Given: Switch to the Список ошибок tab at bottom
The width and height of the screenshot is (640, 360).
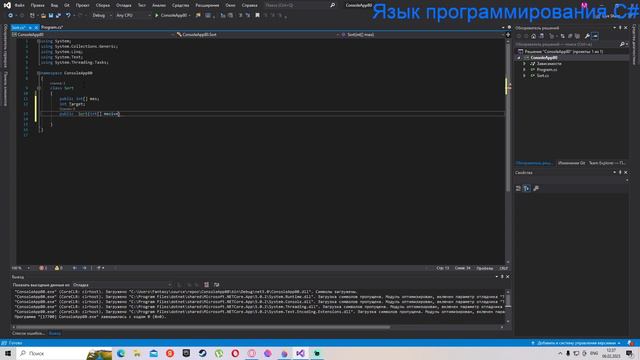Looking at the screenshot, I should point(28,333).
